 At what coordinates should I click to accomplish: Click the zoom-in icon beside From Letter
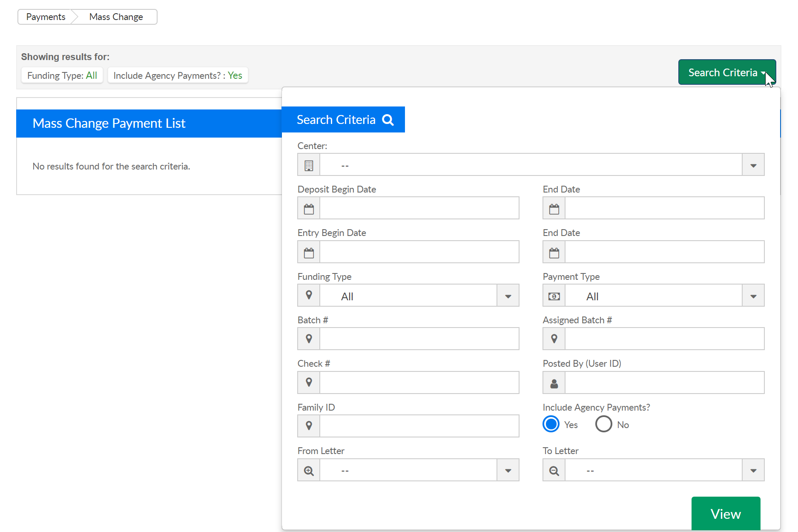click(309, 471)
